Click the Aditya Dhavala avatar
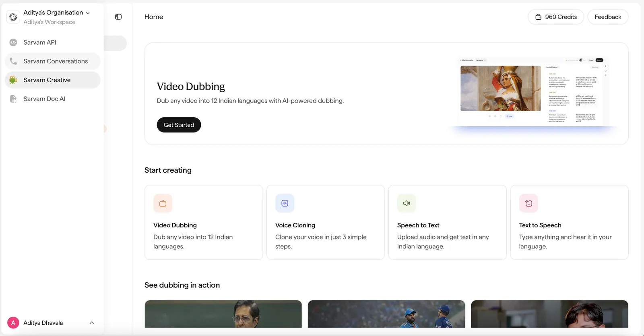 13,323
